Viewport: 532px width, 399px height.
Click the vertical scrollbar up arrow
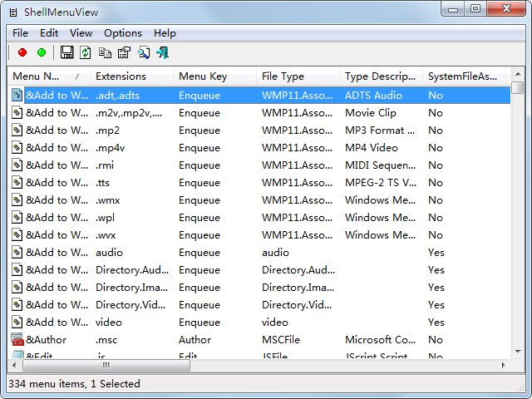tap(518, 74)
